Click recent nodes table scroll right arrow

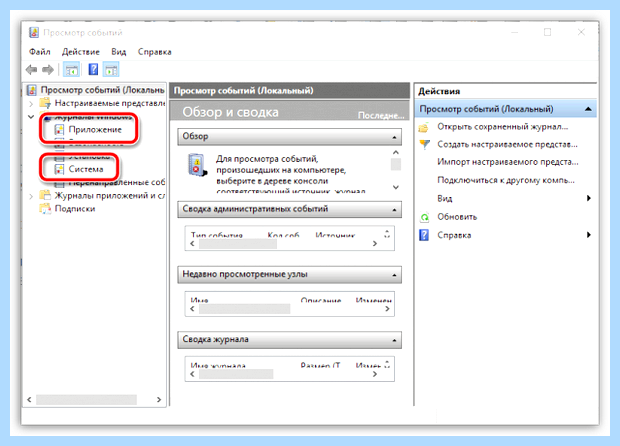[388, 309]
